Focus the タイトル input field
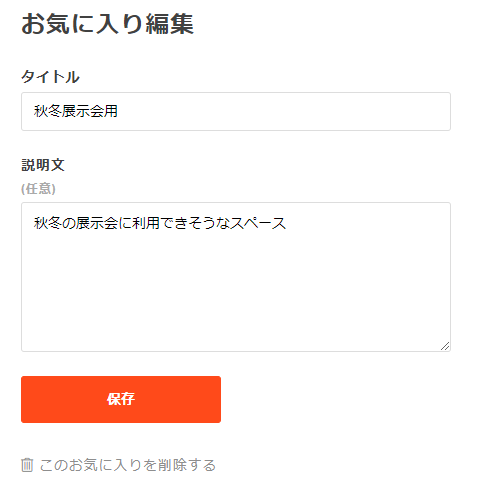 pyautogui.click(x=236, y=111)
